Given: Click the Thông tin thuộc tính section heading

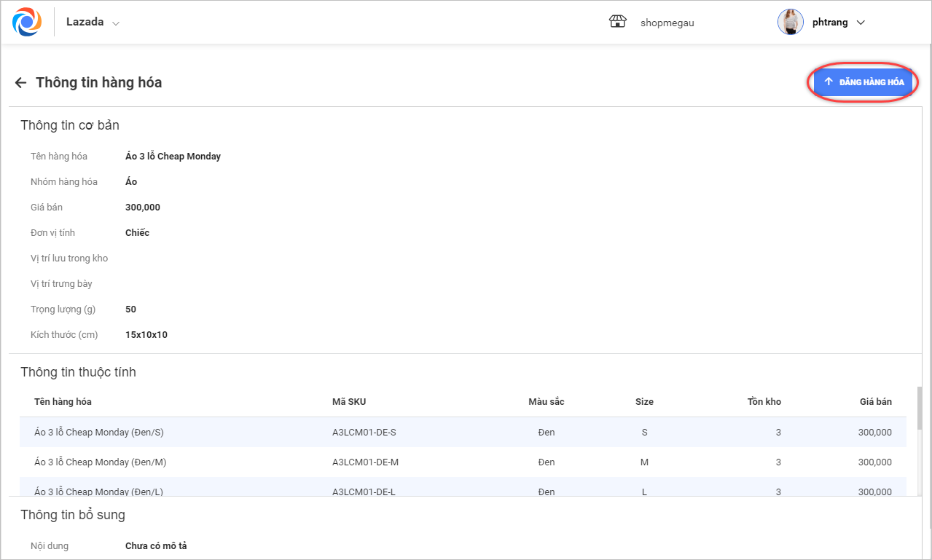Looking at the screenshot, I should (x=78, y=372).
